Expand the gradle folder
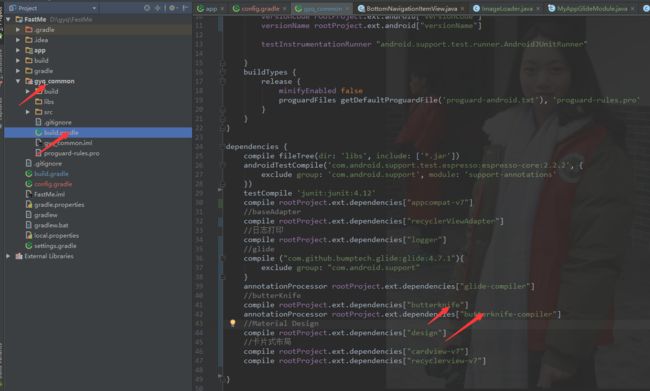 coord(18,71)
